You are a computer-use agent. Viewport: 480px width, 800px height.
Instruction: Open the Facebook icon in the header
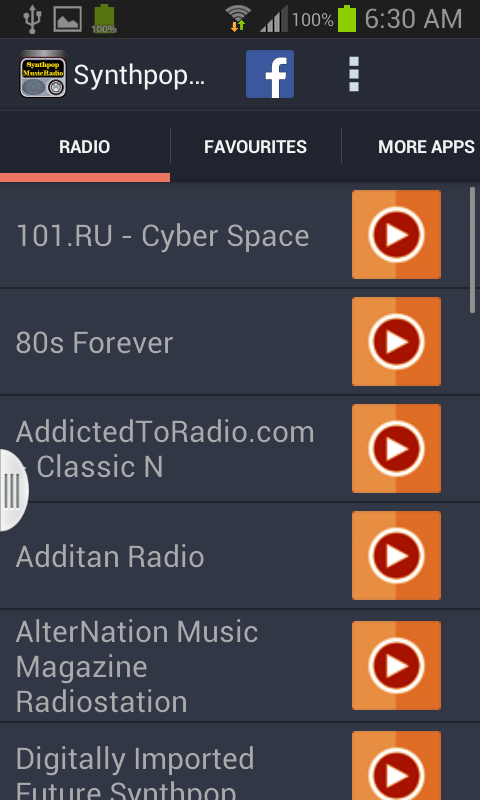270,74
